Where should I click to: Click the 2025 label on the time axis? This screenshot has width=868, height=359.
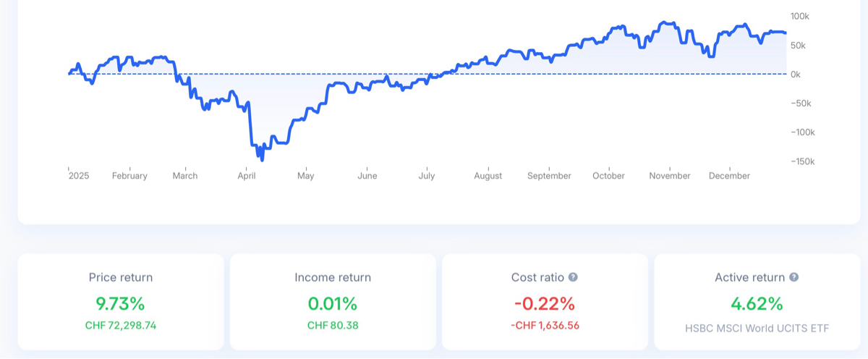[x=79, y=176]
